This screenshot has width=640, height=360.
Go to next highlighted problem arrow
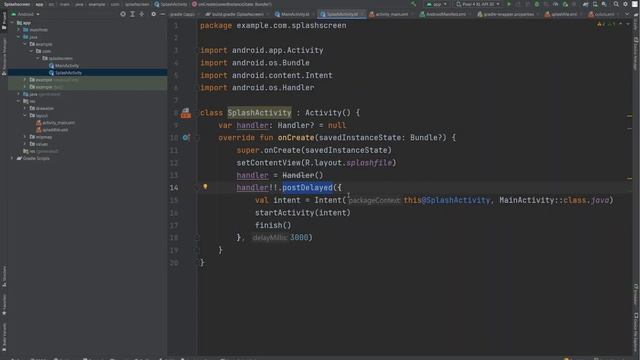click(x=628, y=24)
